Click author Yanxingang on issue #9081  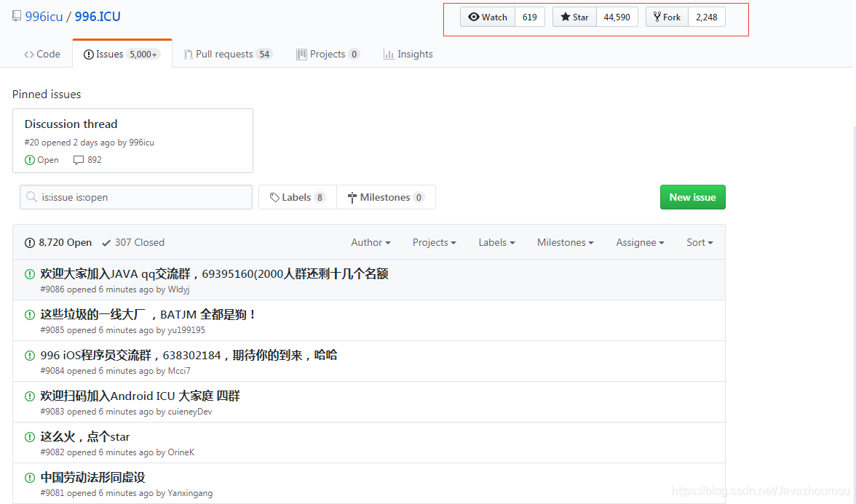[x=190, y=493]
